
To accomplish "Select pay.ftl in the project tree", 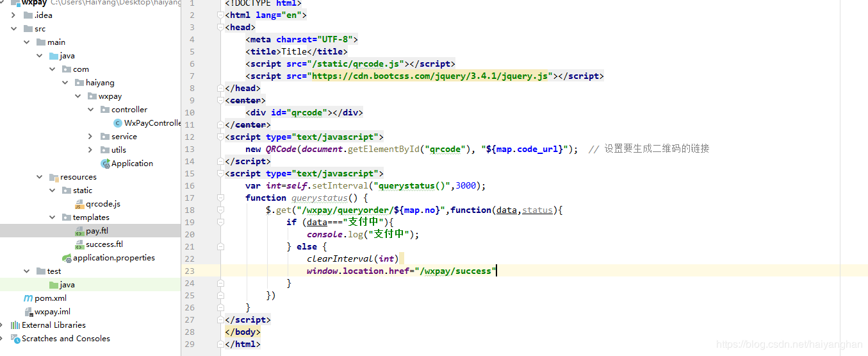I will click(97, 231).
